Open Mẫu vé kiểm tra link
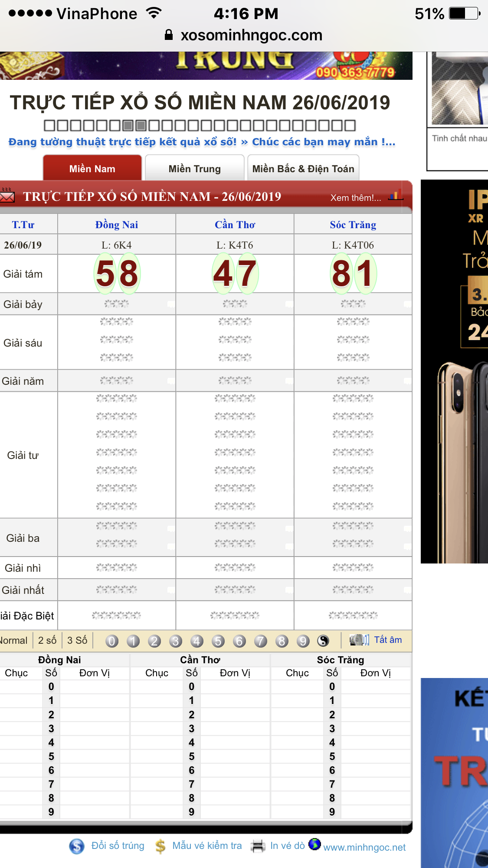 click(x=207, y=845)
